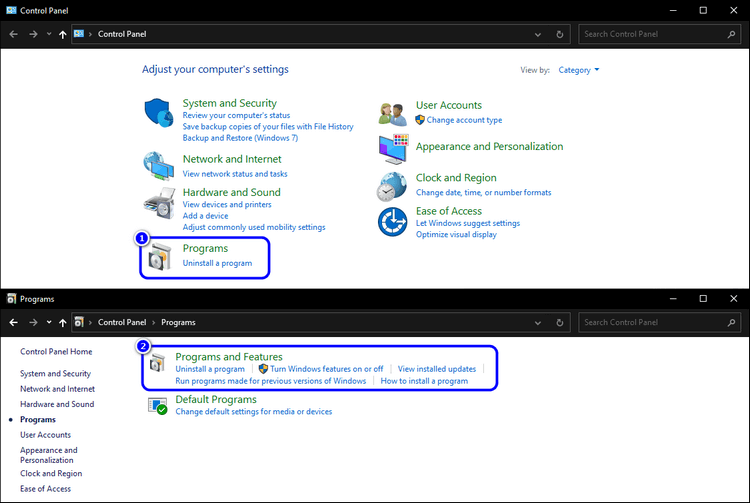Click search magnifier in Programs window
The height and width of the screenshot is (503, 750).
click(731, 322)
